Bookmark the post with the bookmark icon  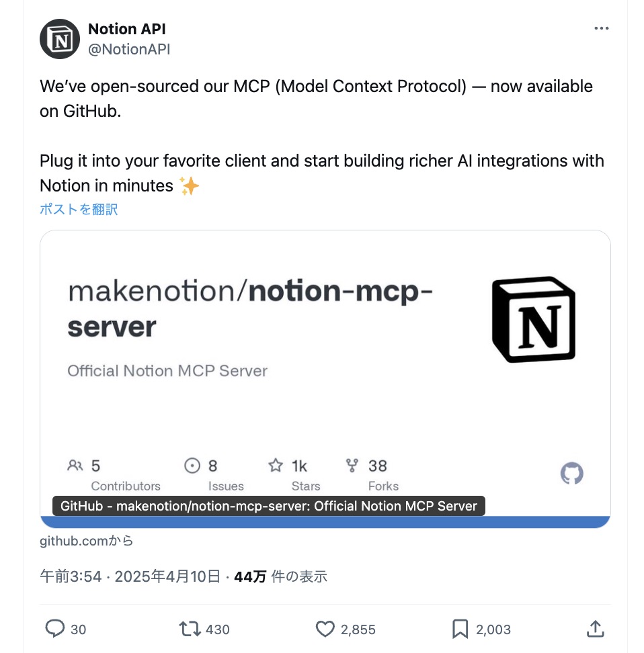click(x=460, y=629)
